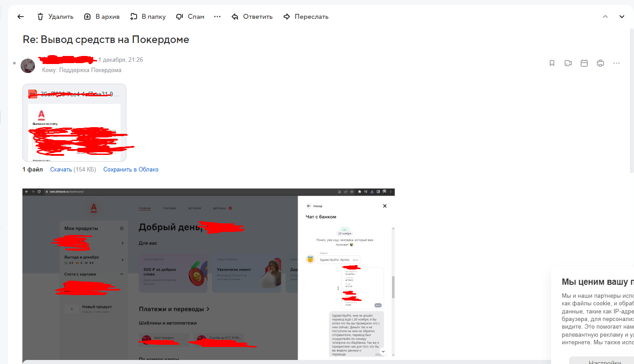The image size is (634, 364).
Task: Open the email header three-dots menu
Action: coord(617,63)
